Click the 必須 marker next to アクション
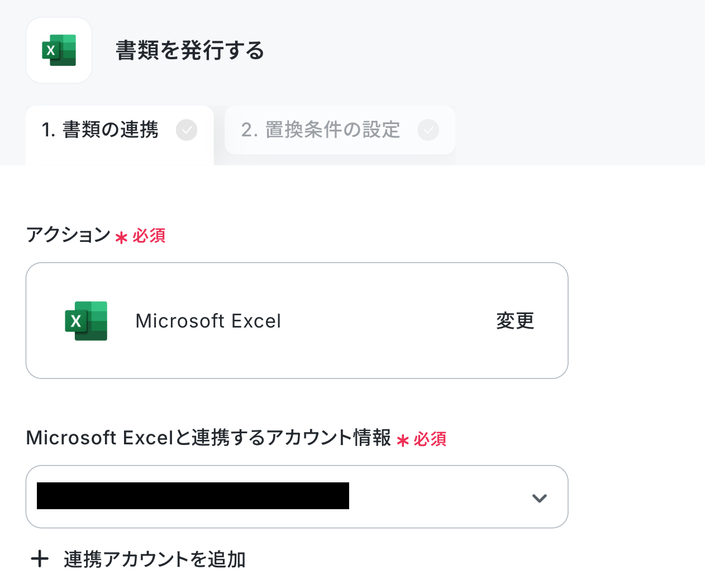 (x=149, y=236)
